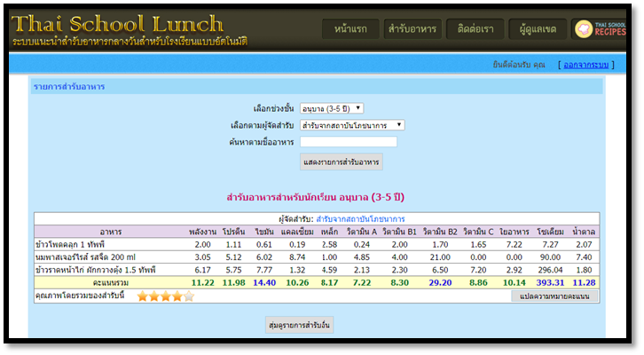
Task: Click the โซเดียม column header
Action: [550, 232]
